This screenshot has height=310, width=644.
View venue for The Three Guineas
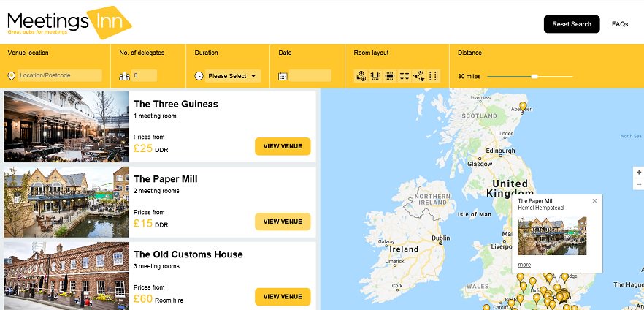point(283,146)
